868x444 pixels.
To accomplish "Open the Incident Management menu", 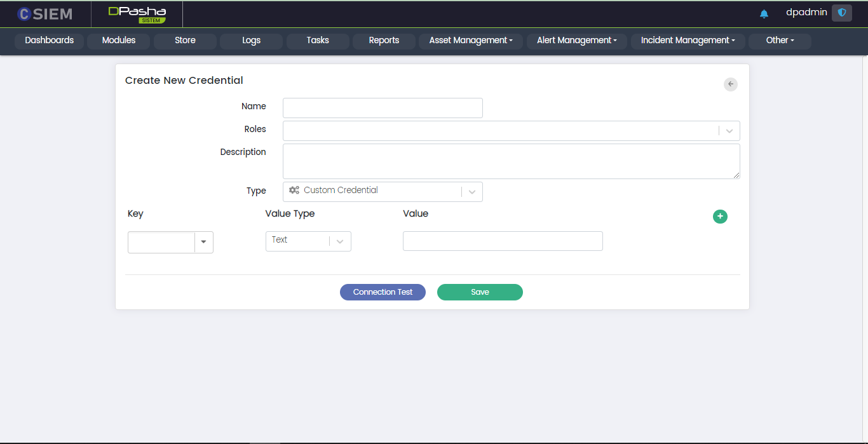I will (687, 41).
